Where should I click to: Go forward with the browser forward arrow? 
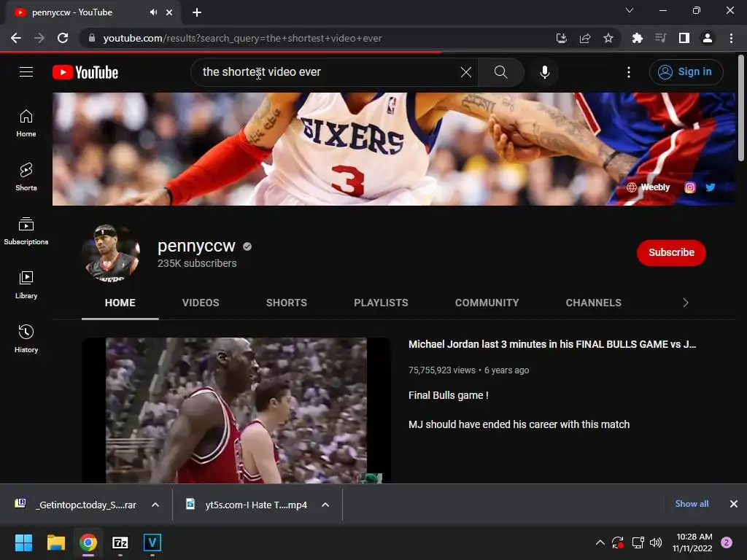click(39, 38)
